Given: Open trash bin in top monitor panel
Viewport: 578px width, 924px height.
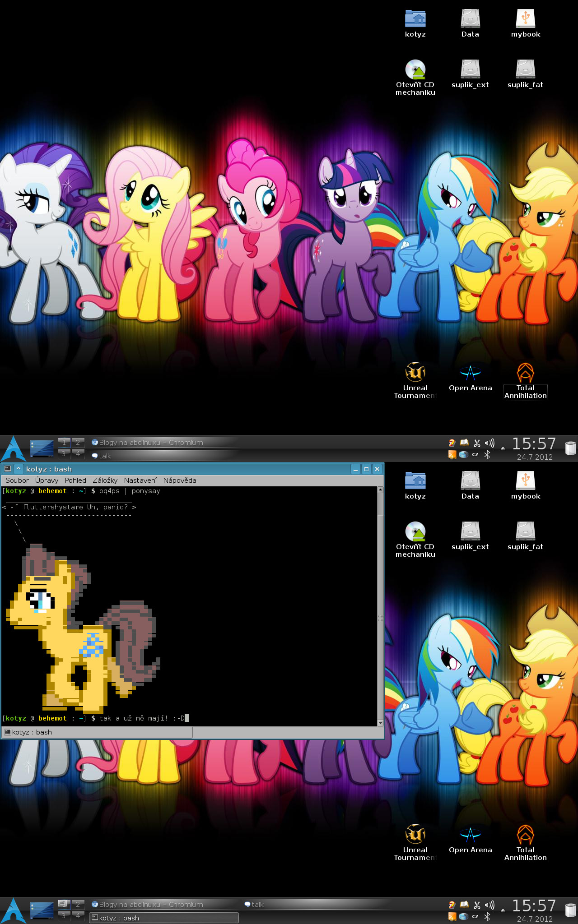Looking at the screenshot, I should click(571, 448).
